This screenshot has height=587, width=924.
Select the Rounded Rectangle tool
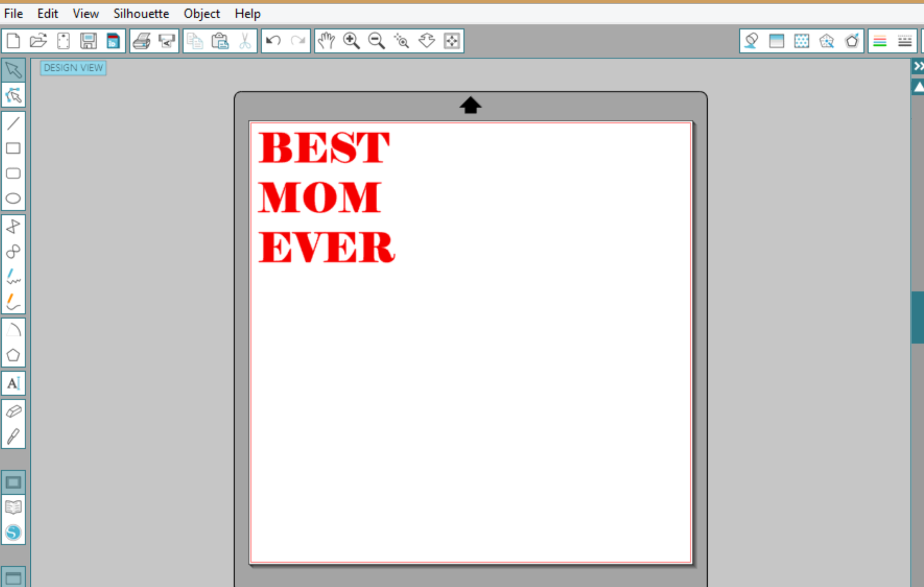click(x=13, y=173)
